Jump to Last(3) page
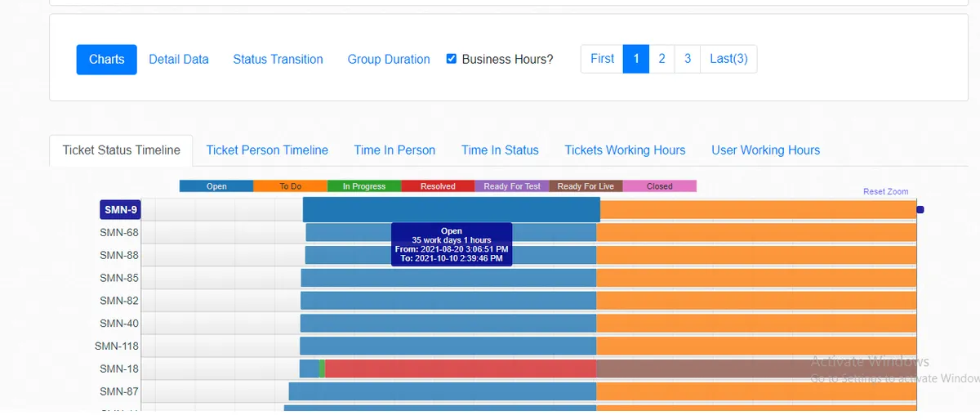The image size is (980, 420). coord(728,59)
